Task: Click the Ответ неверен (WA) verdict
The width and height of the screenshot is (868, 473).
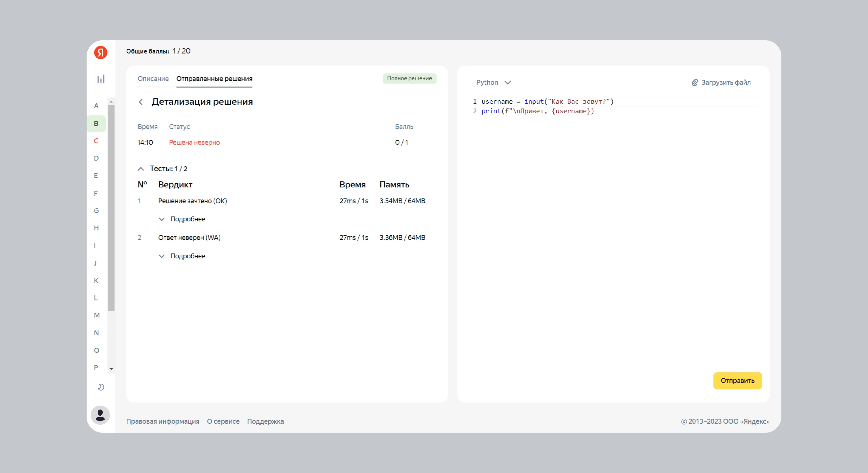Action: click(189, 238)
